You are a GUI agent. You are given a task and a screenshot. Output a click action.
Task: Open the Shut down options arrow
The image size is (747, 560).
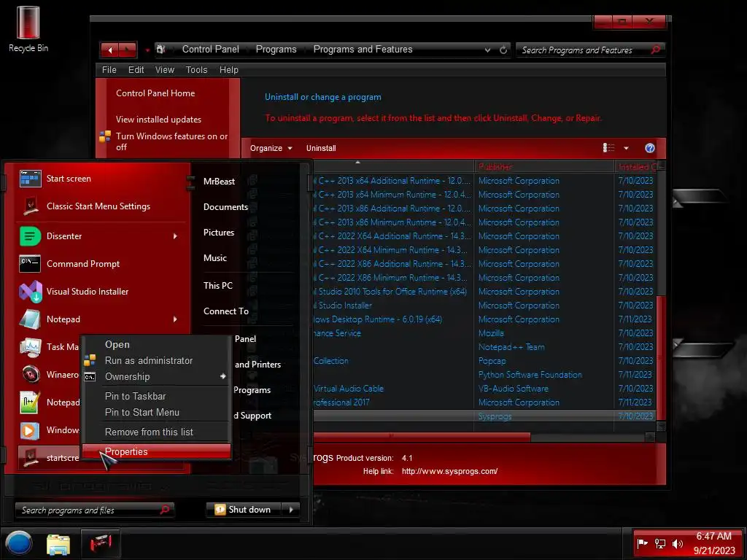pos(290,510)
